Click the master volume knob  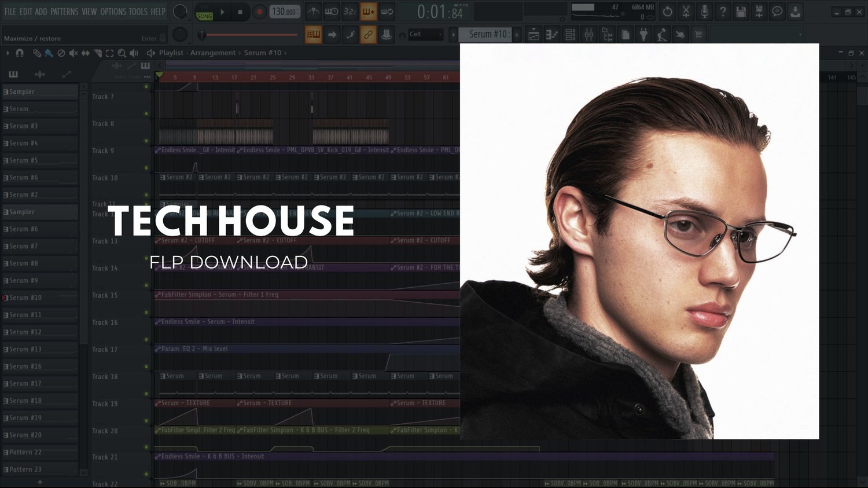[x=180, y=12]
